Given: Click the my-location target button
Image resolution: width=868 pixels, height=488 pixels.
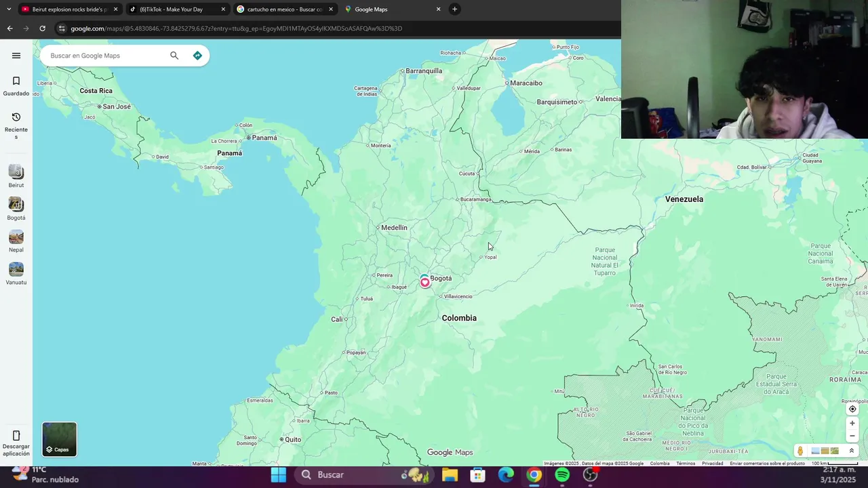Looking at the screenshot, I should click(x=852, y=409).
